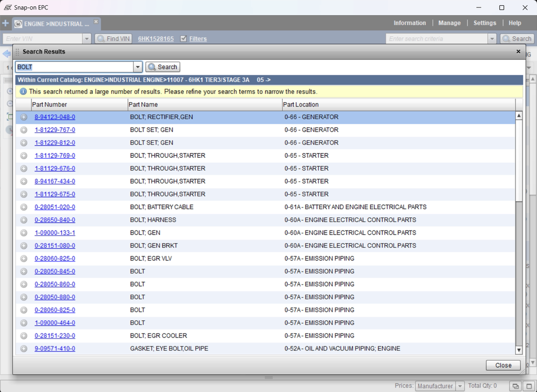Viewport: 537px width, 392px height.
Task: Select the BOLT; HARNESS row text
Action: tap(153, 220)
